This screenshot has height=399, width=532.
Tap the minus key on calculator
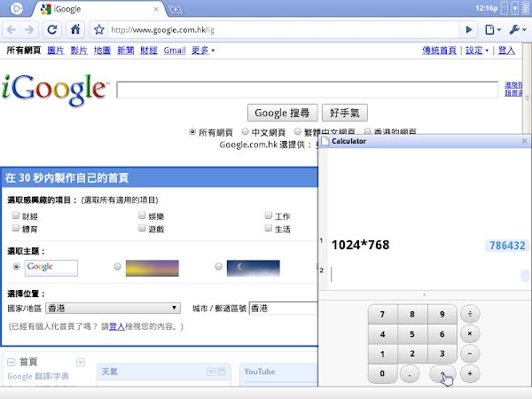(x=470, y=354)
